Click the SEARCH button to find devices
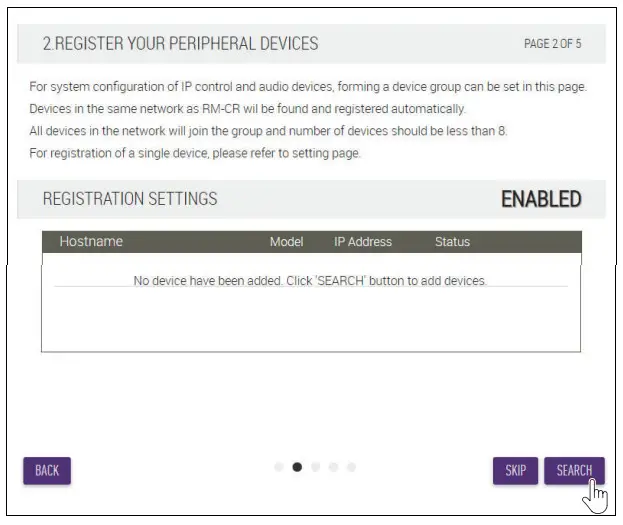 point(574,470)
